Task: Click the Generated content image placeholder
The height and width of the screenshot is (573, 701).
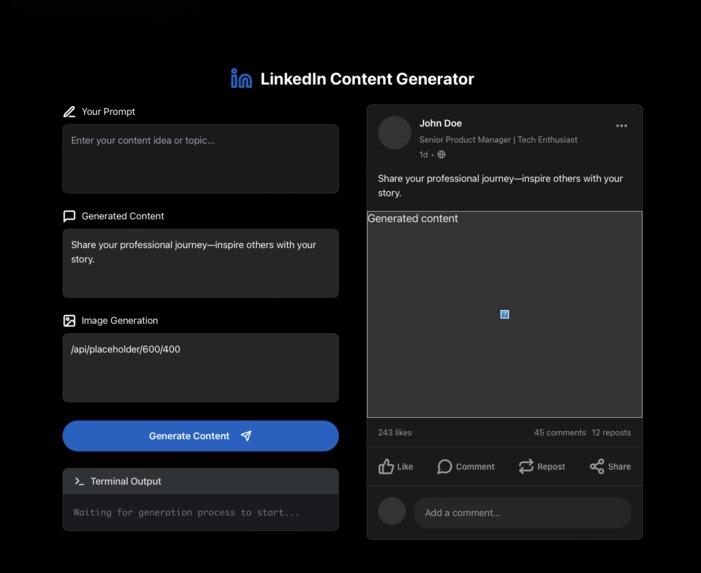Action: click(x=505, y=314)
